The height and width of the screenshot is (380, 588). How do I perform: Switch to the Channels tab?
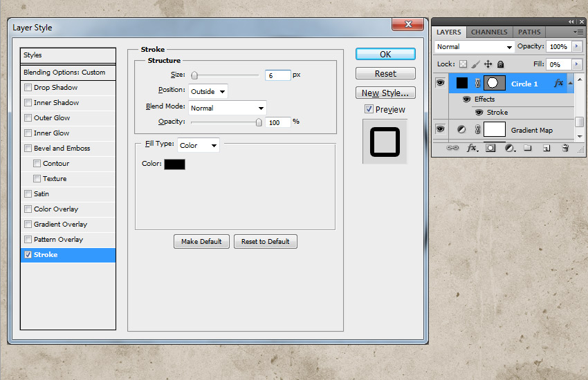(488, 32)
